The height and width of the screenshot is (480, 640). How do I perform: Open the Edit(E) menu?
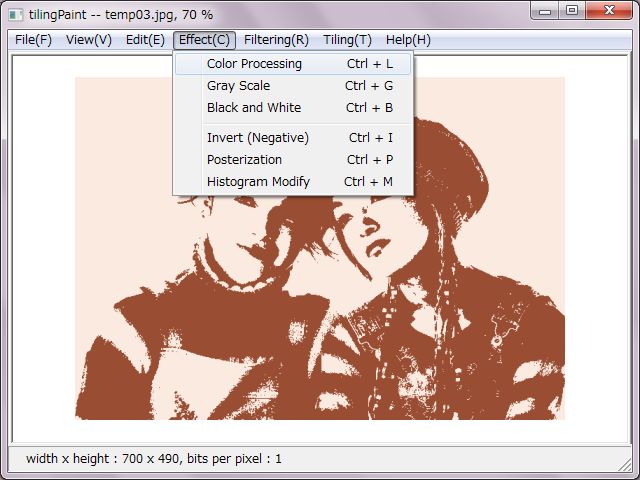coord(145,40)
